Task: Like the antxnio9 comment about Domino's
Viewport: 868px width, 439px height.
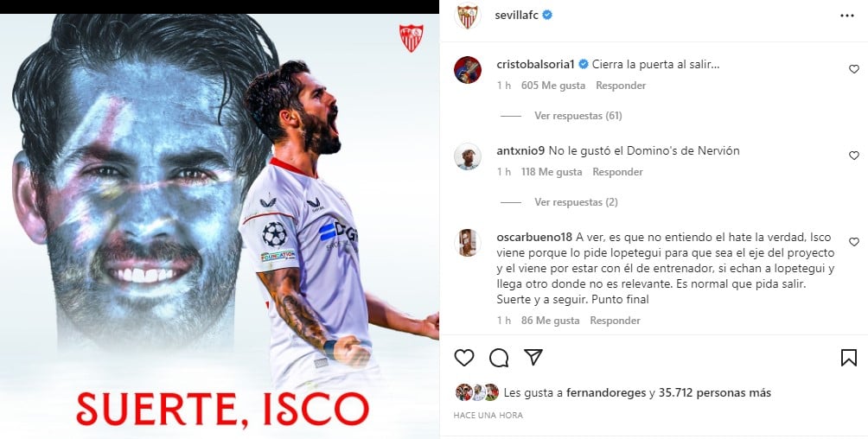Action: coord(853,156)
